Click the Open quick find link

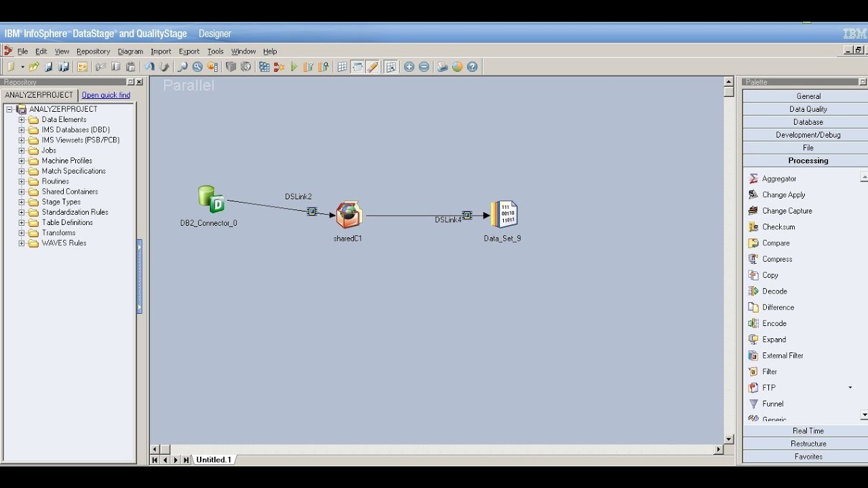tap(106, 96)
